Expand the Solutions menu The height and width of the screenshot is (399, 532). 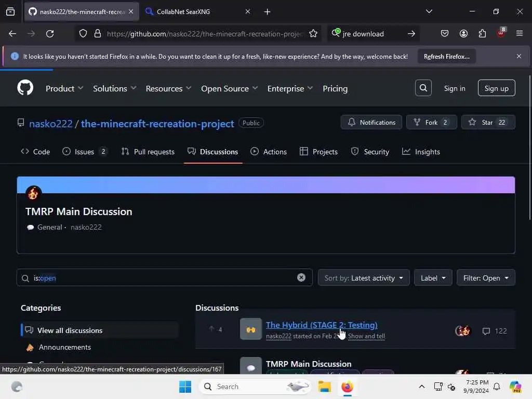tap(115, 88)
